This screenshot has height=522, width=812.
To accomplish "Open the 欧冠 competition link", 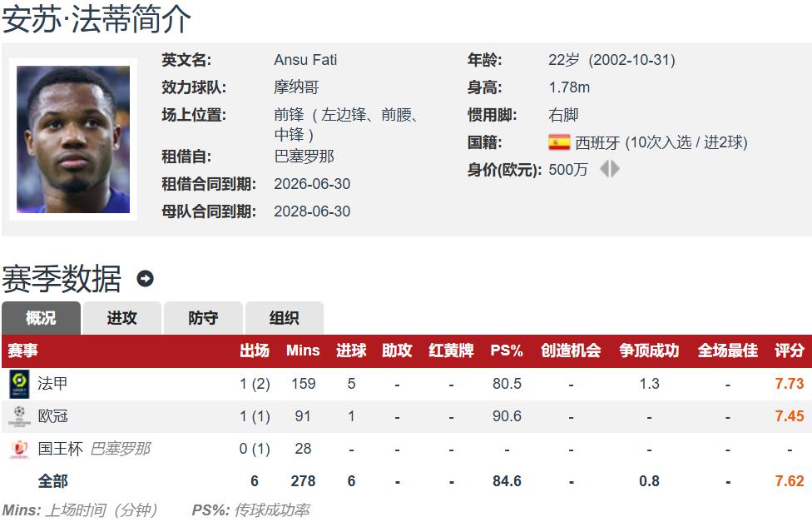I will 52,416.
